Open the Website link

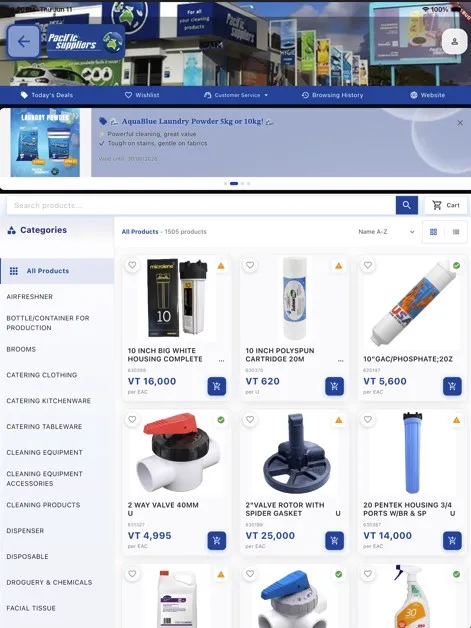click(x=427, y=95)
